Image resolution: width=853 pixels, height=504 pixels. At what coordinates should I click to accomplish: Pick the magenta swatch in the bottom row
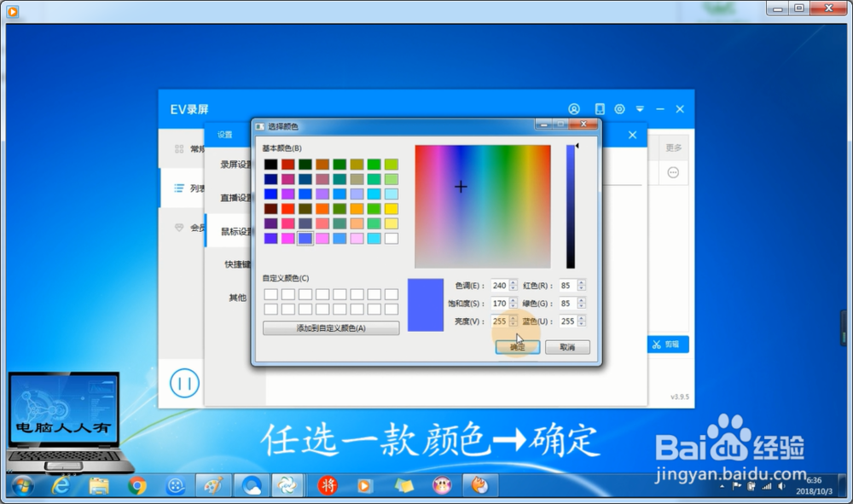click(x=288, y=238)
